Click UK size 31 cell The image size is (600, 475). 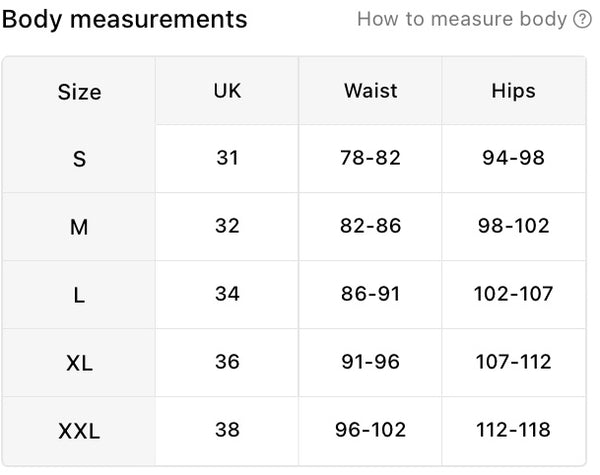[x=227, y=158]
